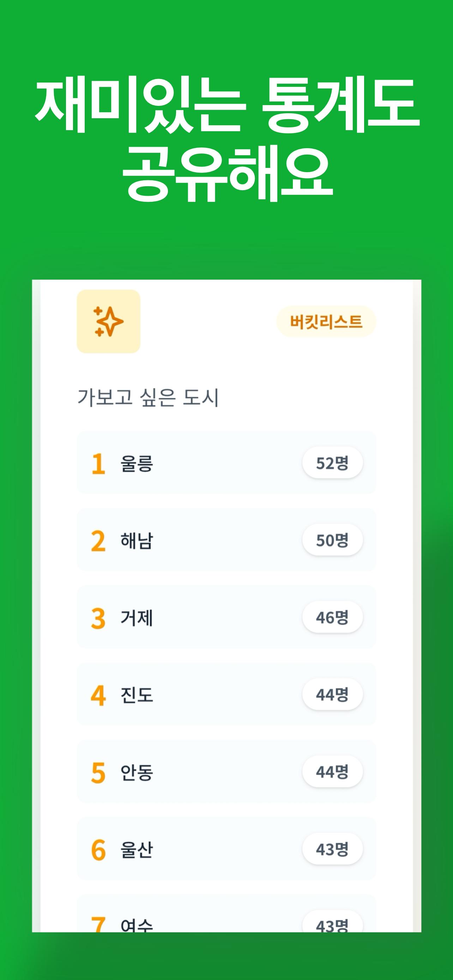The height and width of the screenshot is (980, 453).
Task: Tap the sparkle star icon
Action: (108, 321)
